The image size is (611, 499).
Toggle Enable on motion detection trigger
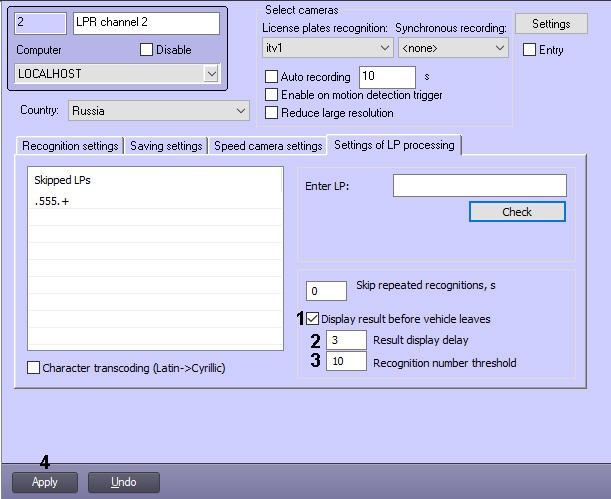pos(271,95)
